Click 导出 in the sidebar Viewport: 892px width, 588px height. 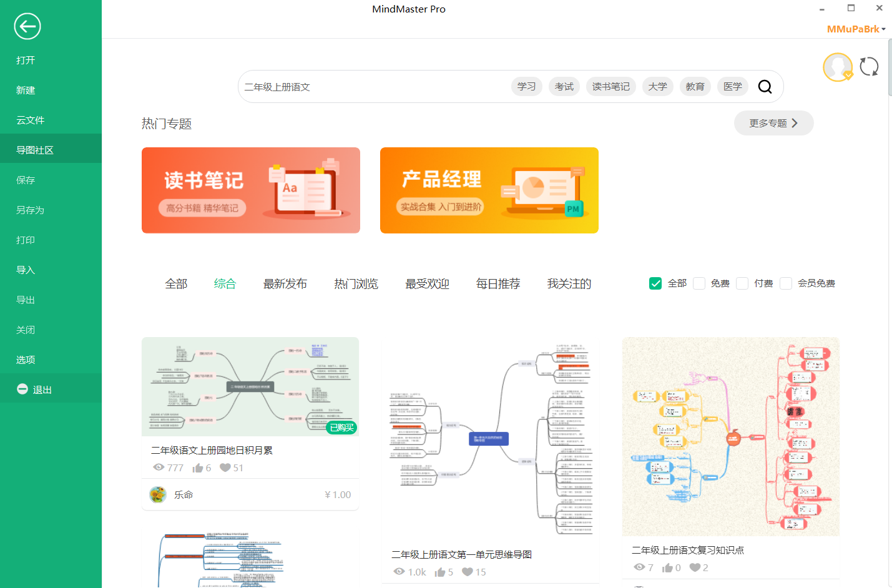(51, 300)
